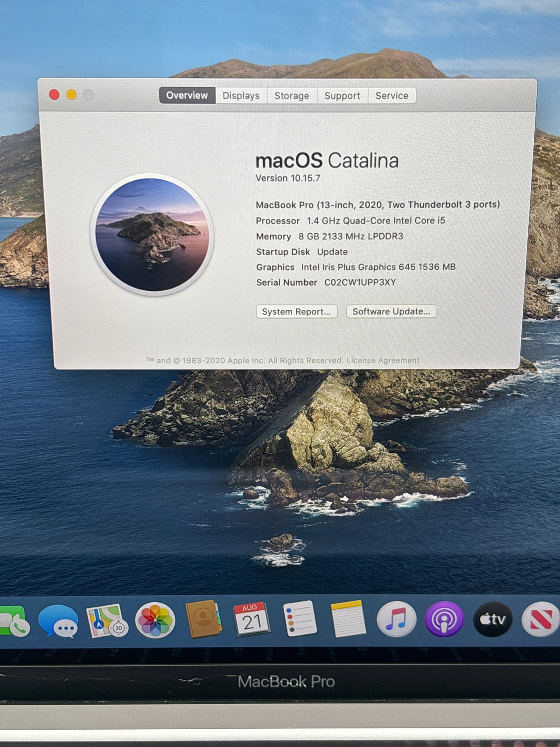
Task: Open the Service tab
Action: click(x=392, y=95)
